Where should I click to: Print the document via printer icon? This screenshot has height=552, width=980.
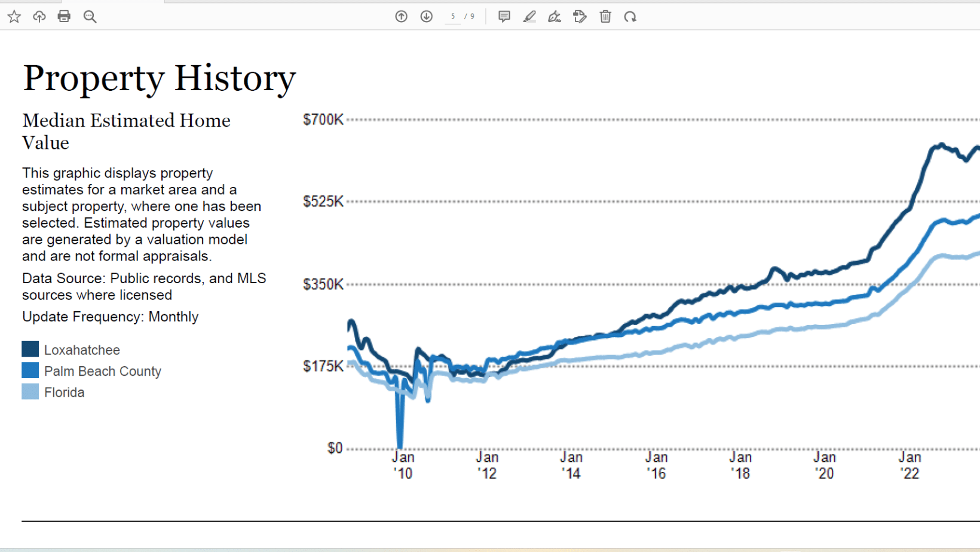(x=64, y=17)
